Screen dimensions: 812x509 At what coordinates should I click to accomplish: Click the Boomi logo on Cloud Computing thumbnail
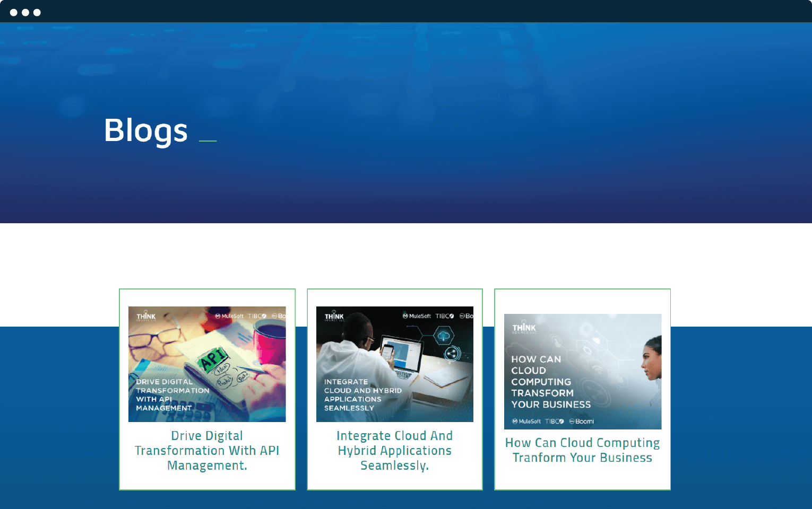point(582,422)
